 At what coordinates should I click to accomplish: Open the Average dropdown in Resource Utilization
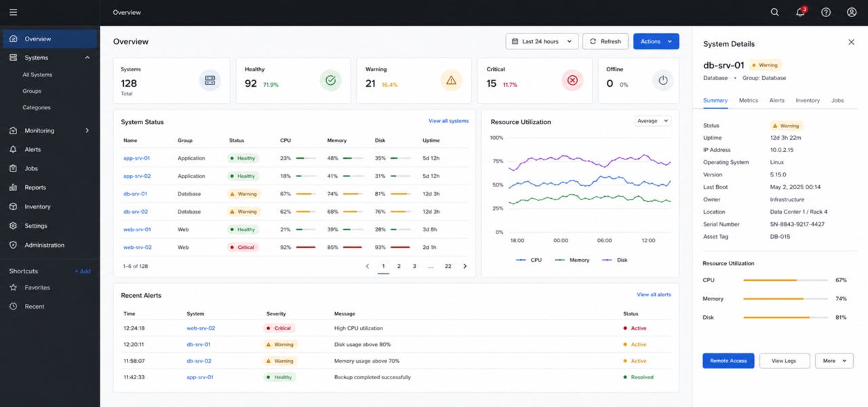653,121
